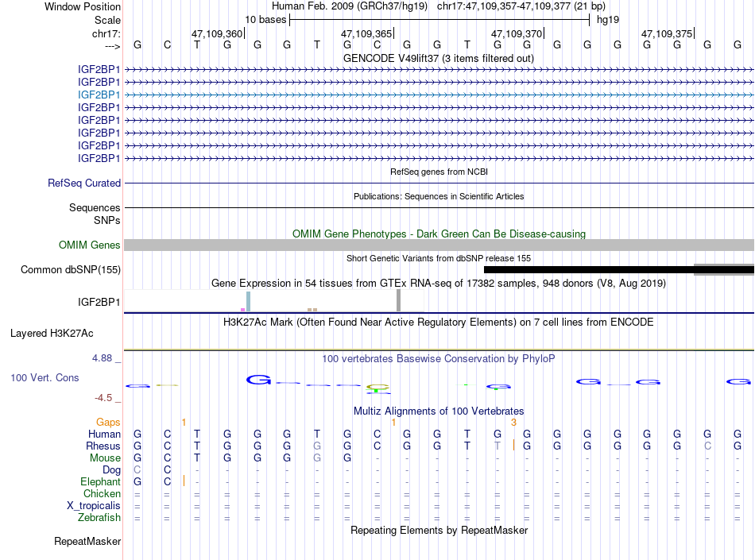Image resolution: width=755 pixels, height=560 pixels.
Task: Click the 4.88 PhyloP upper scale value
Action: (x=102, y=358)
